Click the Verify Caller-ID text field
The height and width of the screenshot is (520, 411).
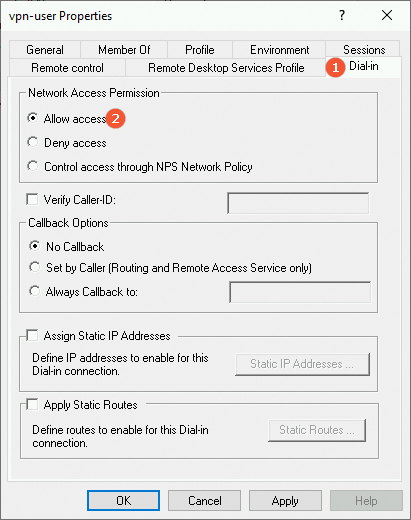click(298, 203)
